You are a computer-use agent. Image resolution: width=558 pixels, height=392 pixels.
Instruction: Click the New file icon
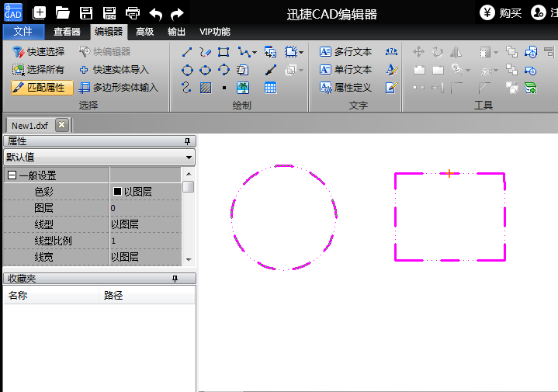coord(39,13)
